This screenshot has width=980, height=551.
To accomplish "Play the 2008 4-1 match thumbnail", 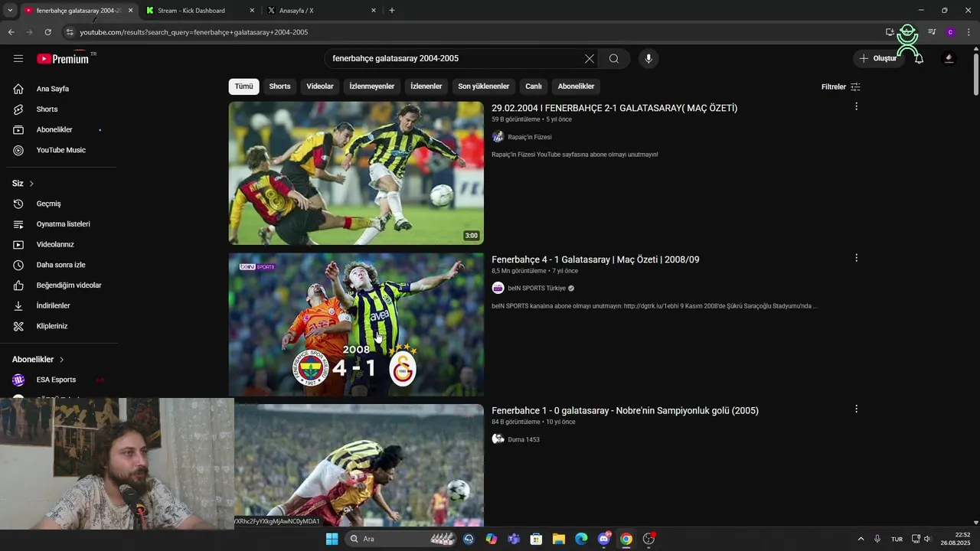I will (356, 324).
